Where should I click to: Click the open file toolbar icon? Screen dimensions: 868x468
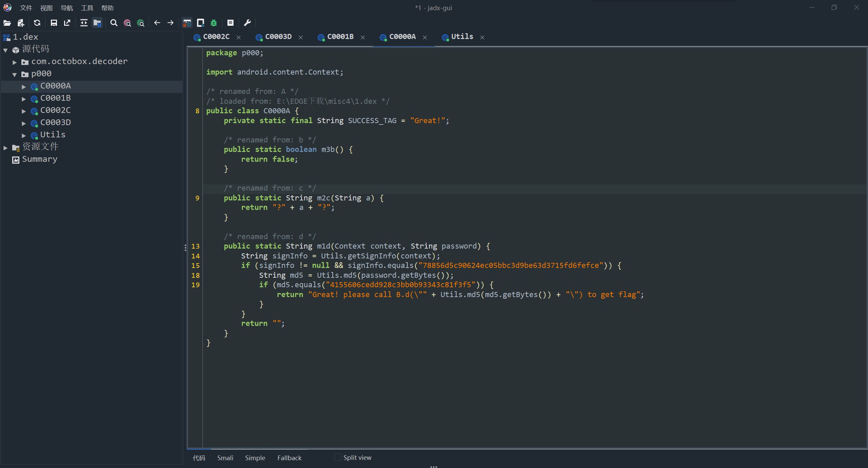pos(7,23)
